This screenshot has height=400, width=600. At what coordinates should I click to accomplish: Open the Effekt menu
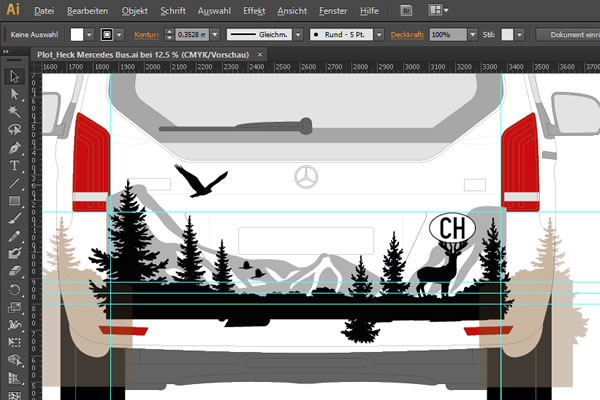click(x=254, y=10)
